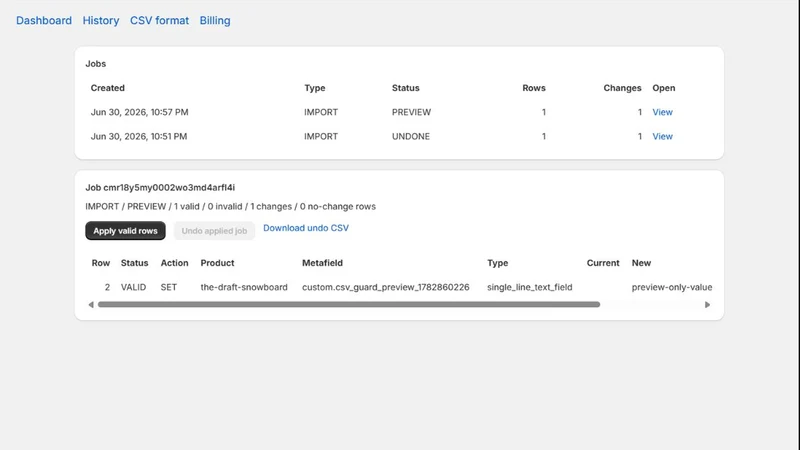The image size is (800, 450).
Task: Click the horizontal scrollbar left arrow
Action: point(91,305)
